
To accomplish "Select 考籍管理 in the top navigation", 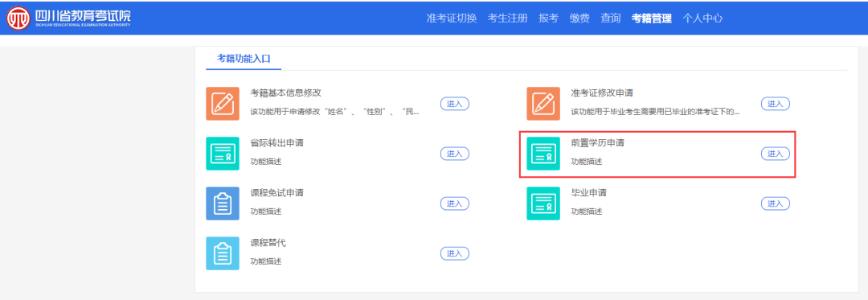I will [x=652, y=18].
